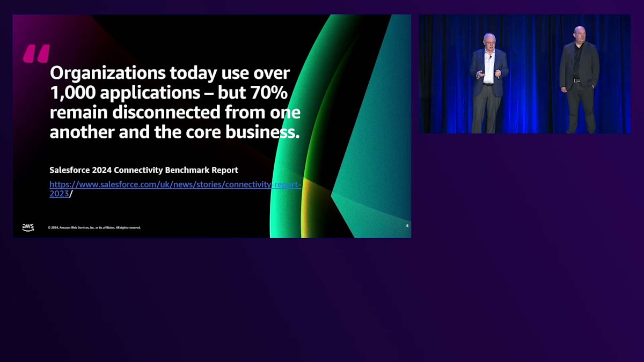Click the AWS logo on the slide
The width and height of the screenshot is (644, 362).
point(28,227)
